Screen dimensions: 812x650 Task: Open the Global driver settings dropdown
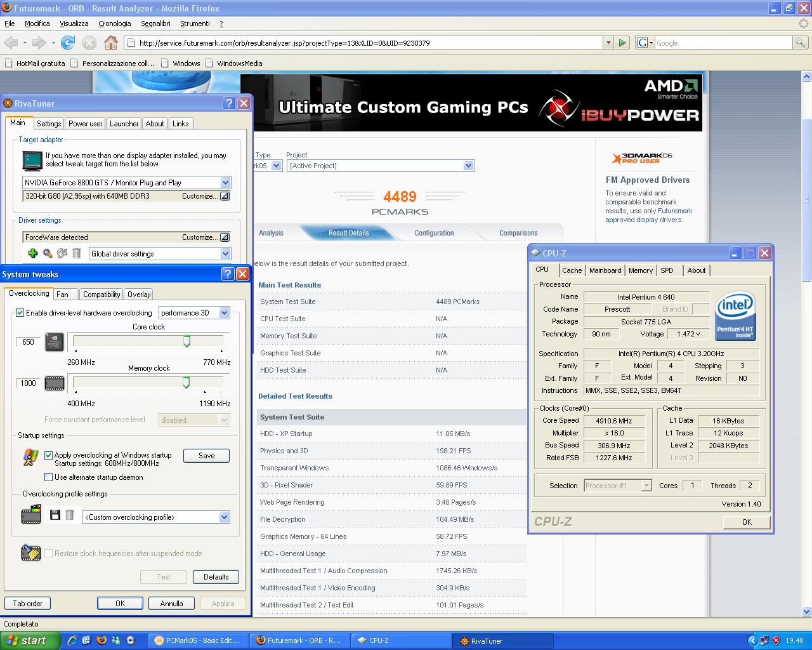pos(225,254)
